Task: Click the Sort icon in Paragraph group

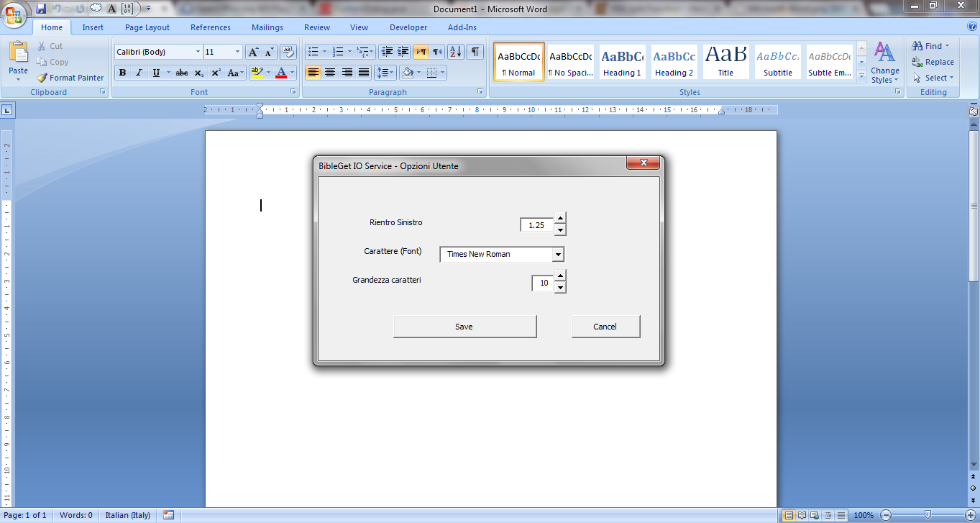Action: [456, 52]
